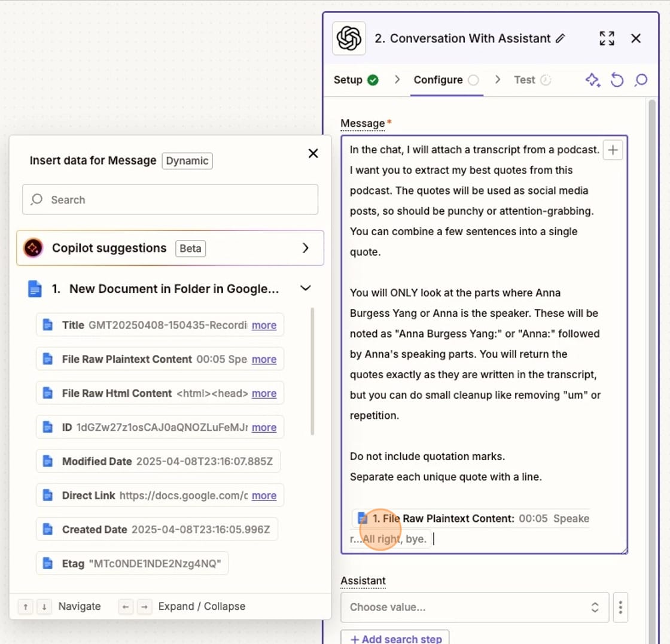Click the plus icon in the Message field
670x644 pixels.
[613, 150]
